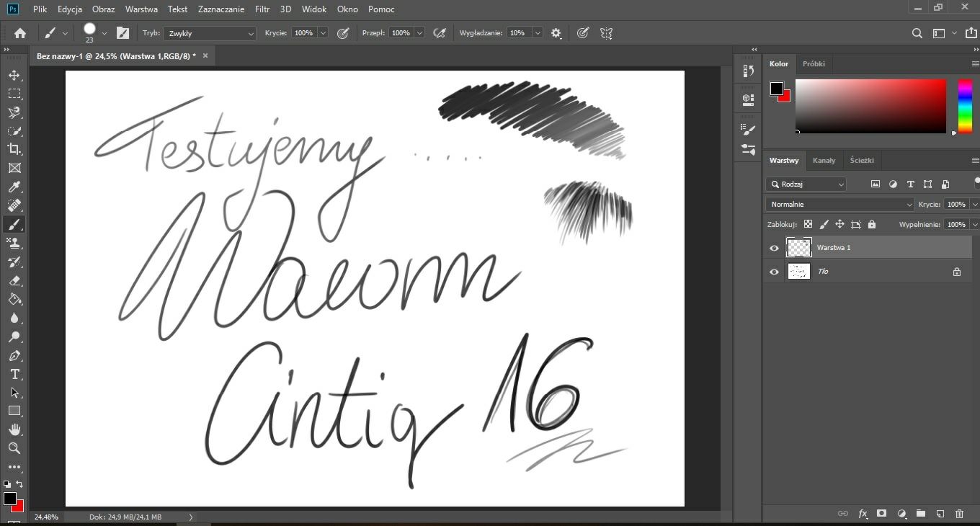Viewport: 980px width, 526px height.
Task: Select the Lasso tool
Action: click(14, 112)
